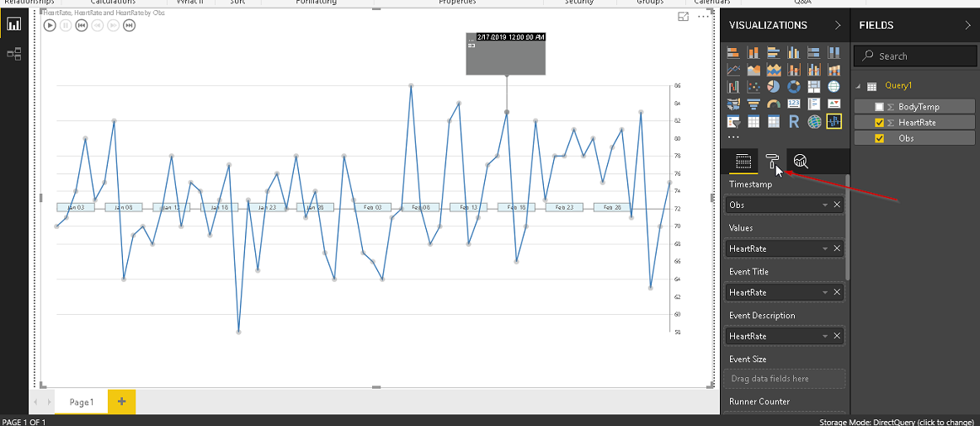The image size is (980, 426).
Task: Choose the scatter chart visualization
Action: tap(754, 87)
